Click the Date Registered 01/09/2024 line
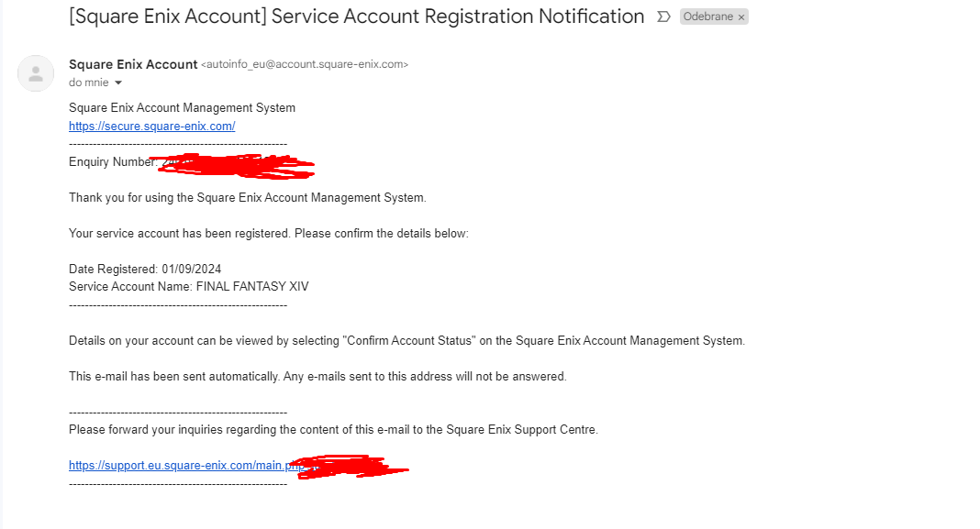 145,270
